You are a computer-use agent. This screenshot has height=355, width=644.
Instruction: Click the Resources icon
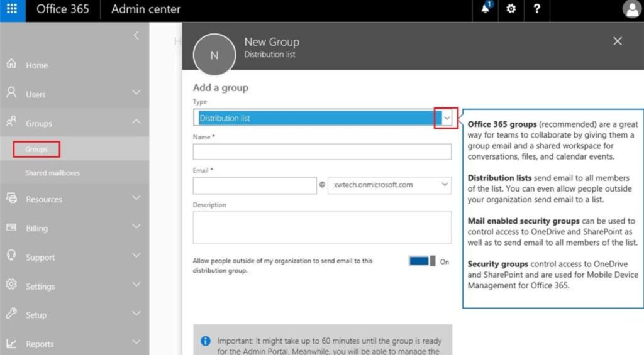point(11,198)
